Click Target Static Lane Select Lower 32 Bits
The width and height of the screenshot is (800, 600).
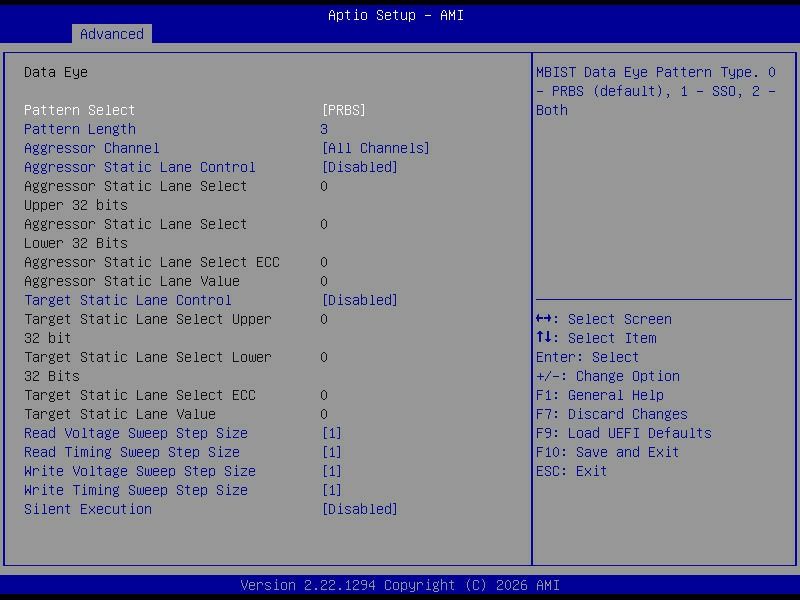[148, 367]
